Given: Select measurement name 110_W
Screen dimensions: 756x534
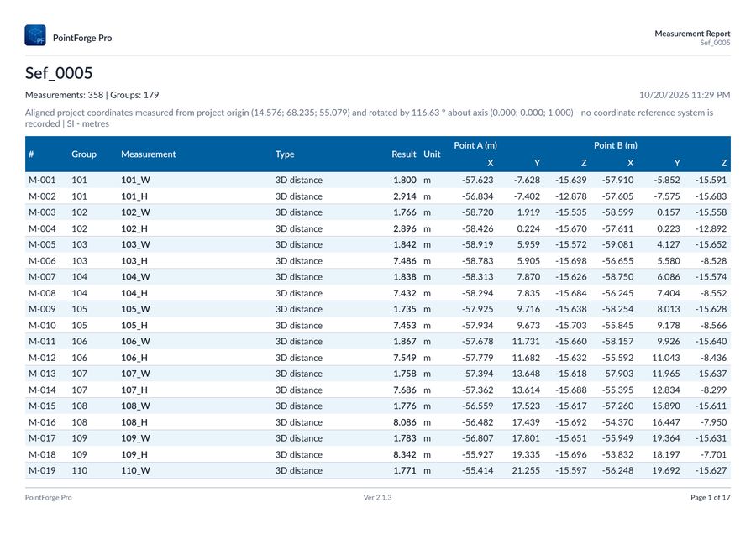Looking at the screenshot, I should coord(135,471).
